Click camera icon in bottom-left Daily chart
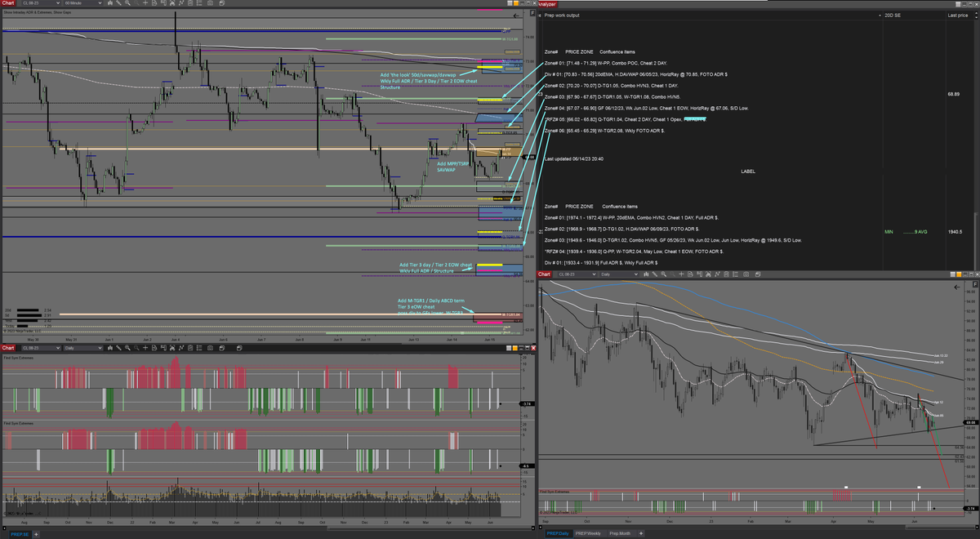The height and width of the screenshot is (539, 980). 210,348
